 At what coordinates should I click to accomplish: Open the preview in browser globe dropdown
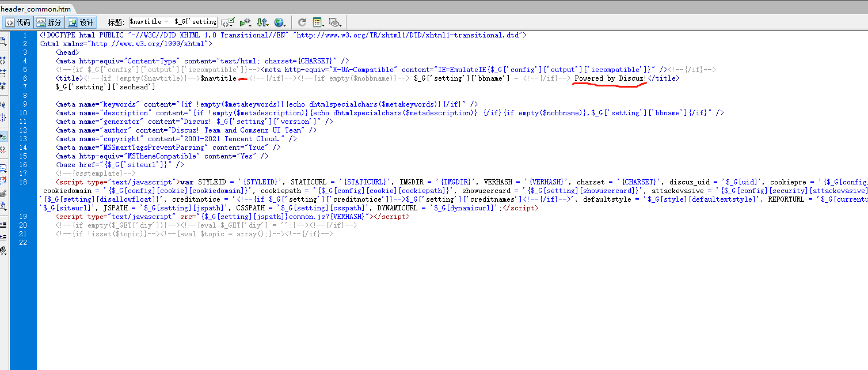280,22
